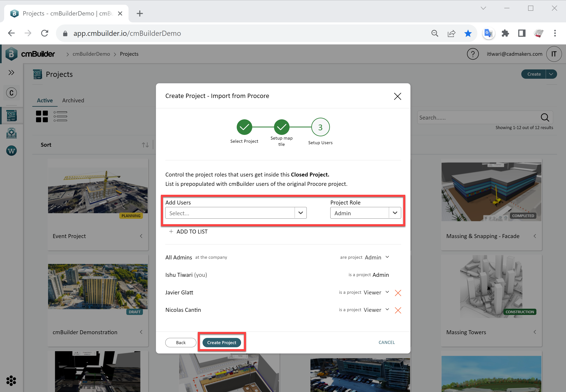This screenshot has height=392, width=566.
Task: Open Google Translate extension icon
Action: (488, 33)
